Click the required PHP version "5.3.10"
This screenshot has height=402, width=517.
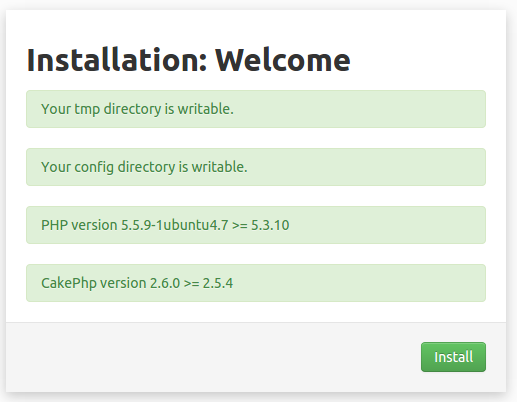(270, 225)
